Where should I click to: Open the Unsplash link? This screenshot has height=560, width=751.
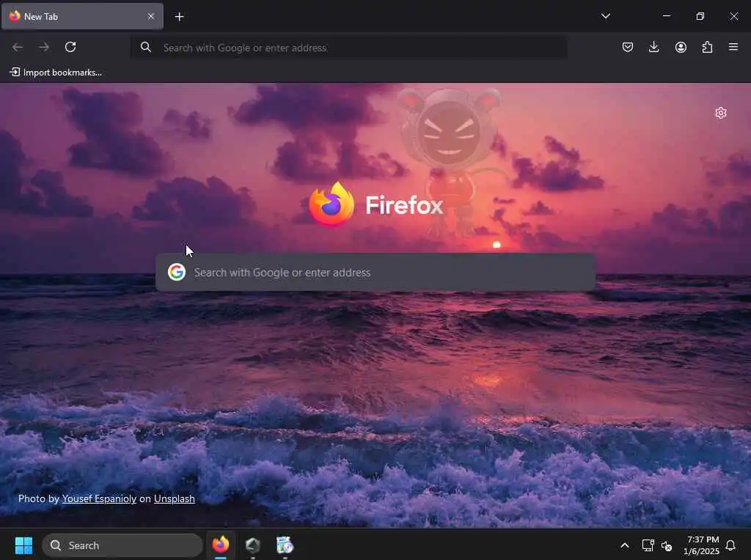coord(175,498)
